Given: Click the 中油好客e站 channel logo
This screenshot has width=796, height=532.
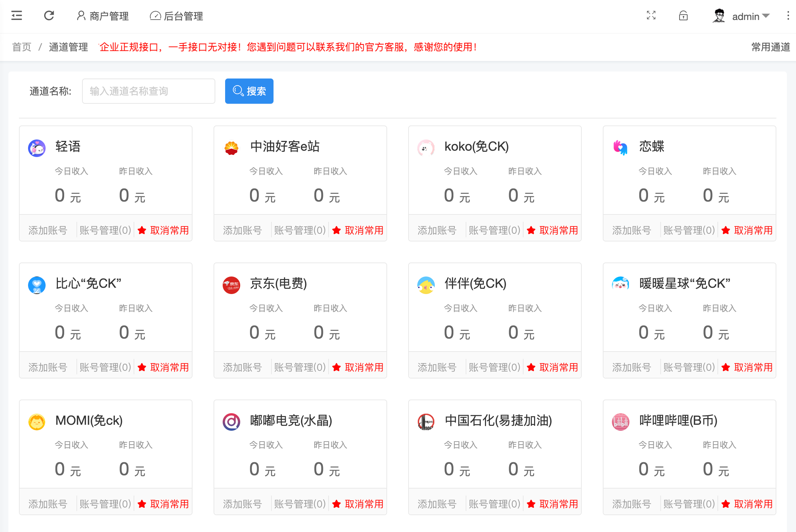Looking at the screenshot, I should pos(231,148).
